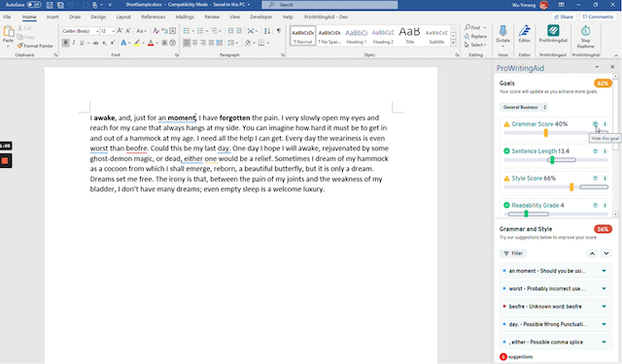Switch to the Insert tab
Image resolution: width=622 pixels, height=364 pixels.
coord(52,17)
